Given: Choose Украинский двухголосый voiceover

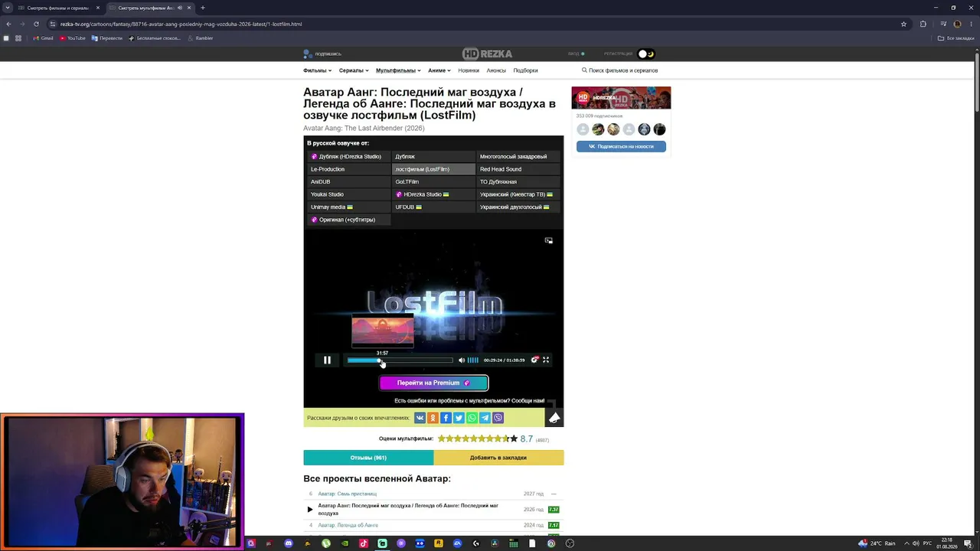Looking at the screenshot, I should (x=518, y=207).
